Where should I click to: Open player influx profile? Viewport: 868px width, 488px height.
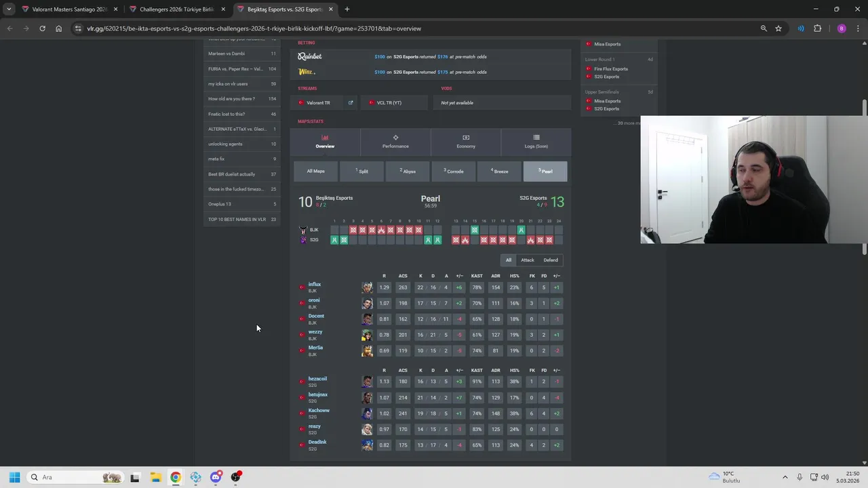pyautogui.click(x=315, y=284)
